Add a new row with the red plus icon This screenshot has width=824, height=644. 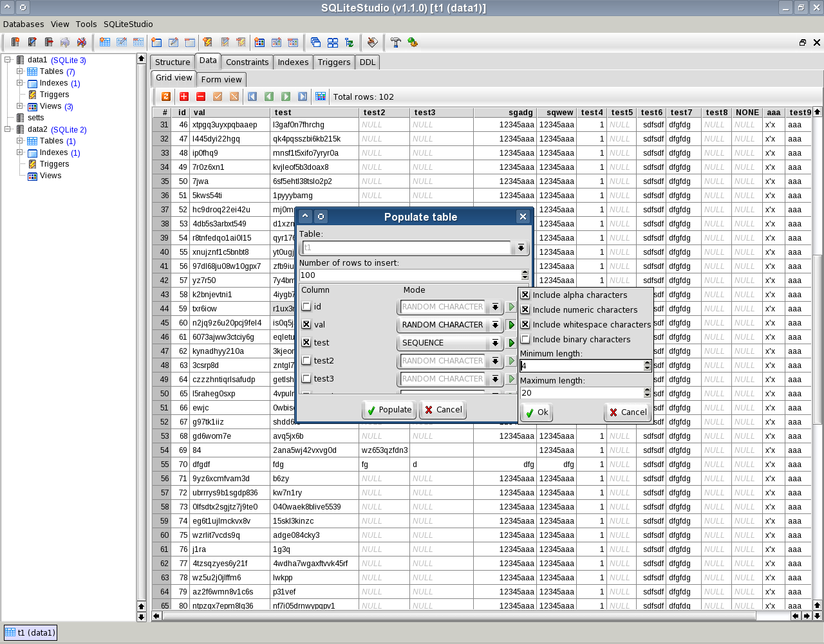click(x=184, y=97)
